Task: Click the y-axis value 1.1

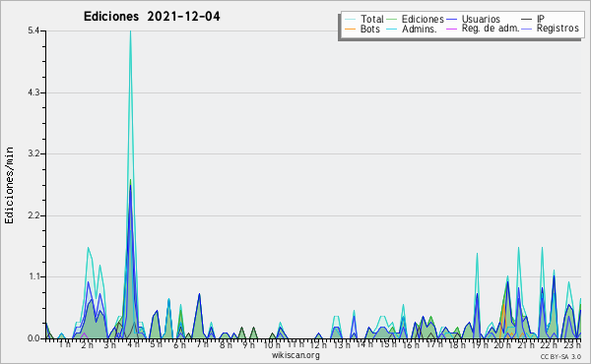Action: point(35,276)
